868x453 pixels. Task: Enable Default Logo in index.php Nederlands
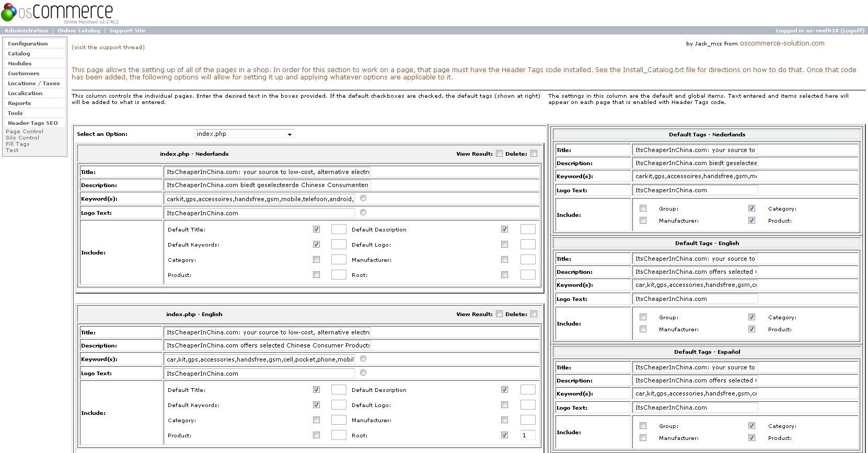coord(505,245)
